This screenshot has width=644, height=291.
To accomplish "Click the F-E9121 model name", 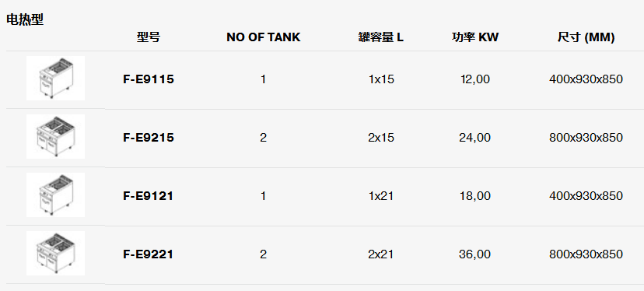I will coord(148,196).
